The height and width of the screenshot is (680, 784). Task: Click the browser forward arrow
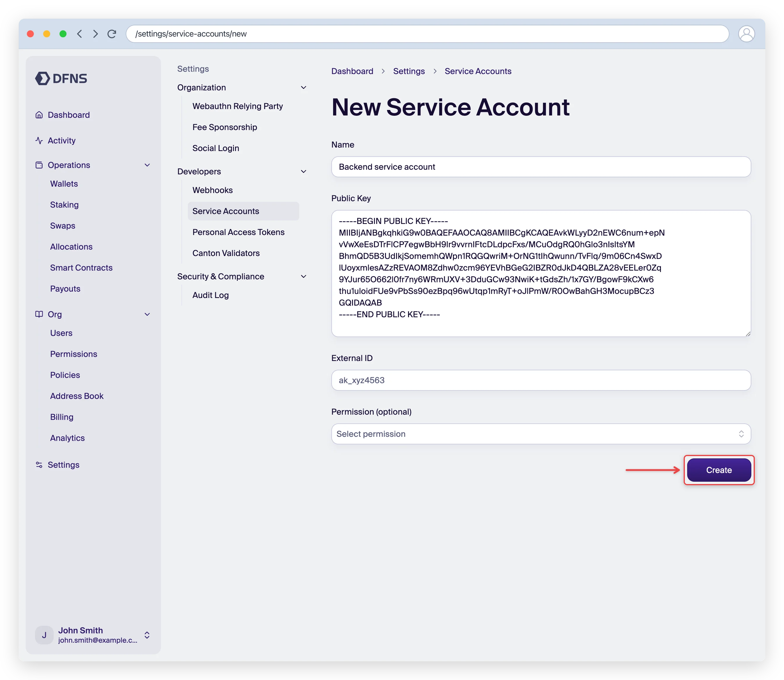point(96,34)
